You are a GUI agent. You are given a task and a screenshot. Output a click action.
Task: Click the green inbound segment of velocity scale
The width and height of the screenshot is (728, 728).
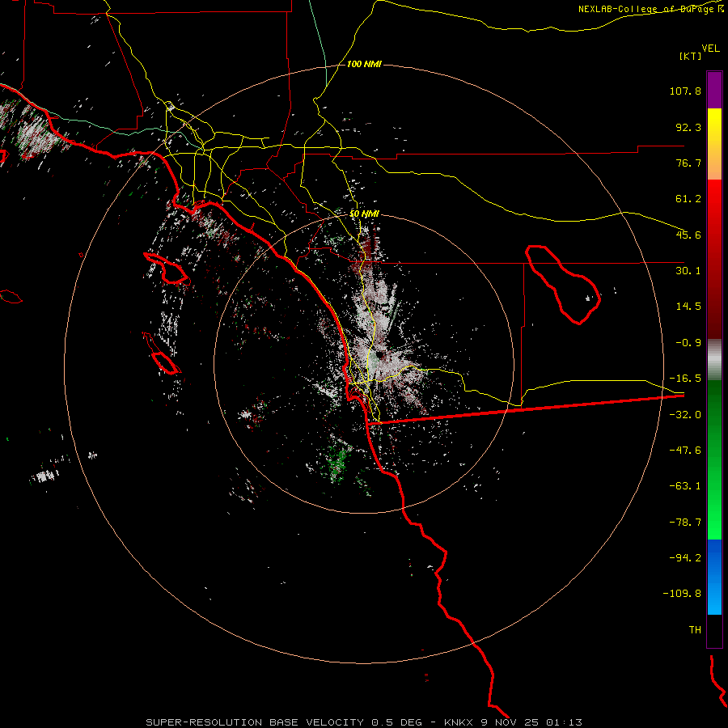714,459
